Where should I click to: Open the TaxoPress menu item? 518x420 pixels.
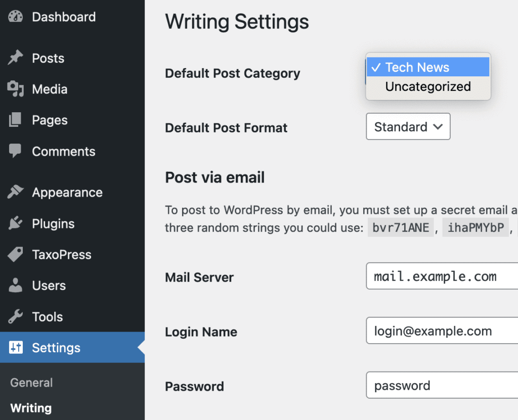pos(72,255)
